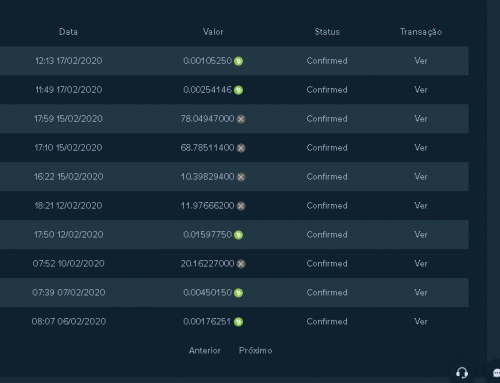
Task: View transaction from 07:39 07/02/2020
Action: coord(421,293)
